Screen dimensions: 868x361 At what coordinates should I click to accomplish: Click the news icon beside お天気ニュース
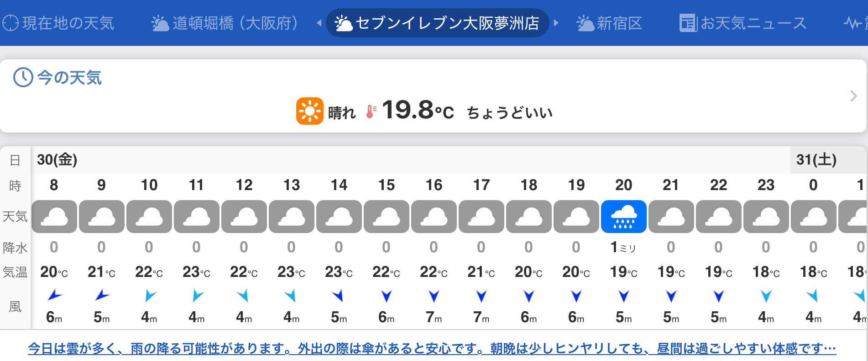[x=688, y=23]
